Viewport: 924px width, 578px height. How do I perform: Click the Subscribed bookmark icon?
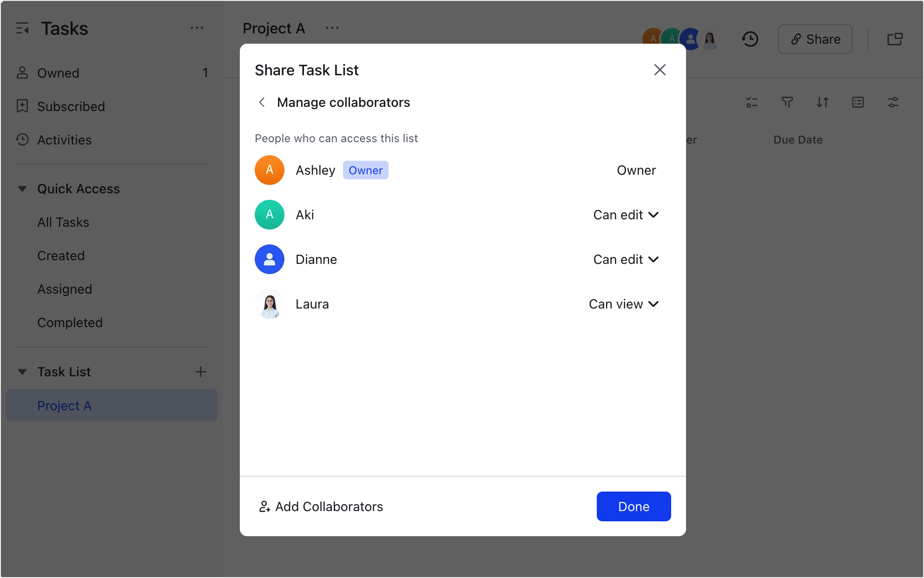coord(22,106)
